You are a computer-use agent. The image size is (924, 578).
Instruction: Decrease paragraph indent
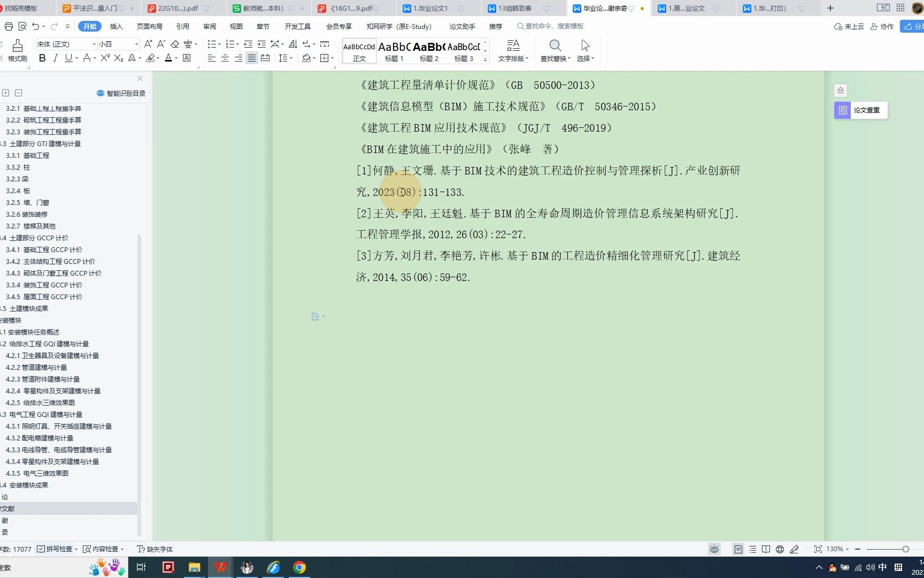[x=248, y=44]
